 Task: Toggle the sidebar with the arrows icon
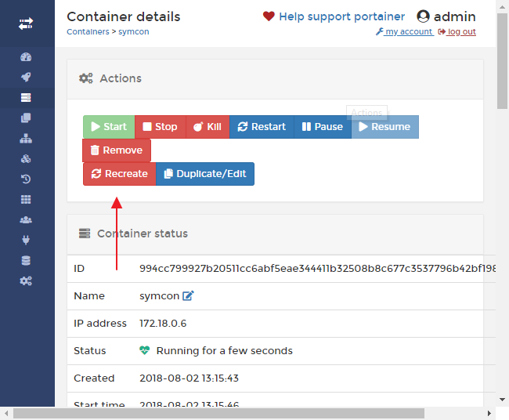(x=26, y=24)
